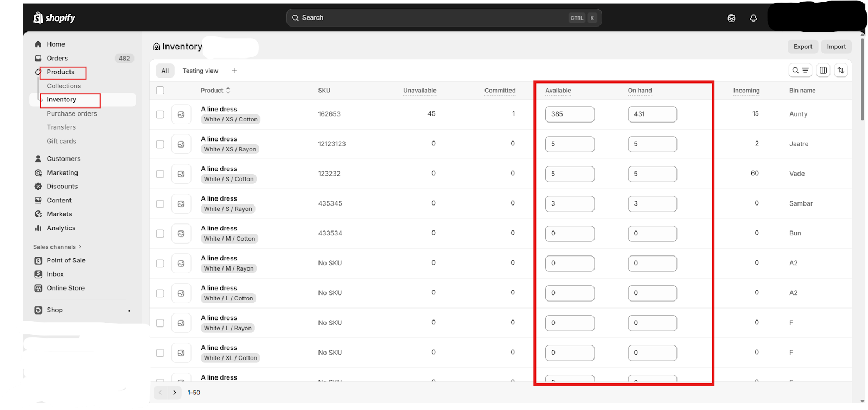Image resolution: width=868 pixels, height=410 pixels.
Task: Click the Discounts icon in sidebar
Action: click(38, 187)
